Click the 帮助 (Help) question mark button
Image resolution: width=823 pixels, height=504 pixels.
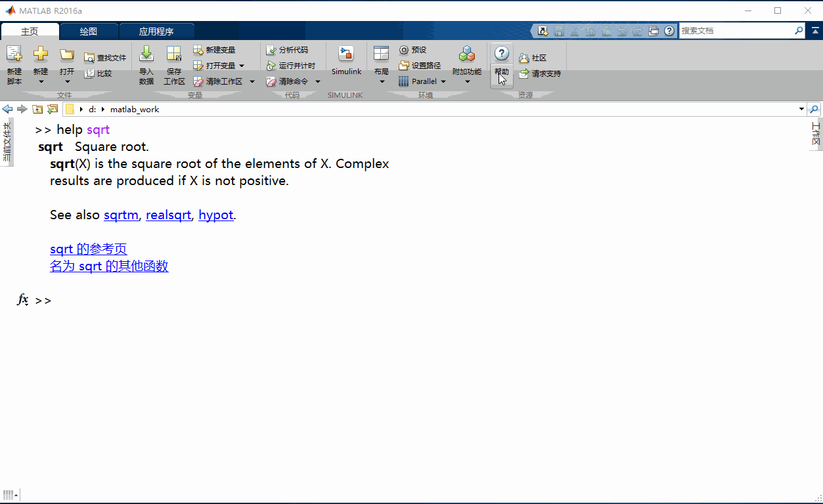(502, 54)
